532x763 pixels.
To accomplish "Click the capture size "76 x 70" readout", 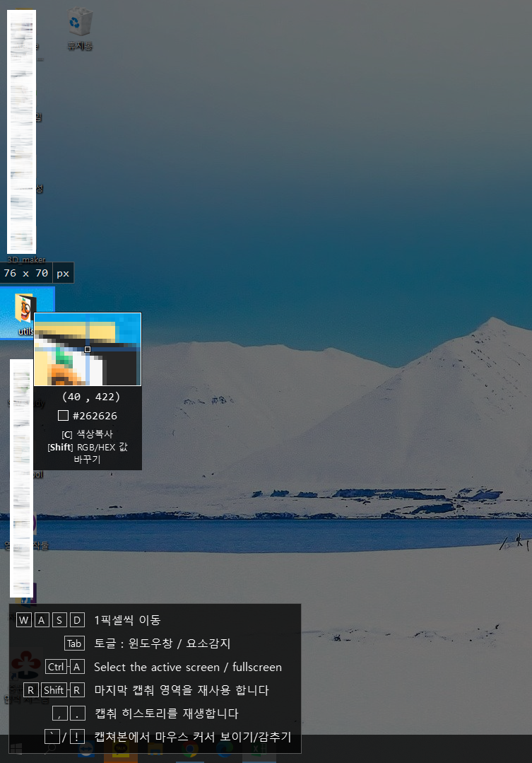I will [x=25, y=273].
